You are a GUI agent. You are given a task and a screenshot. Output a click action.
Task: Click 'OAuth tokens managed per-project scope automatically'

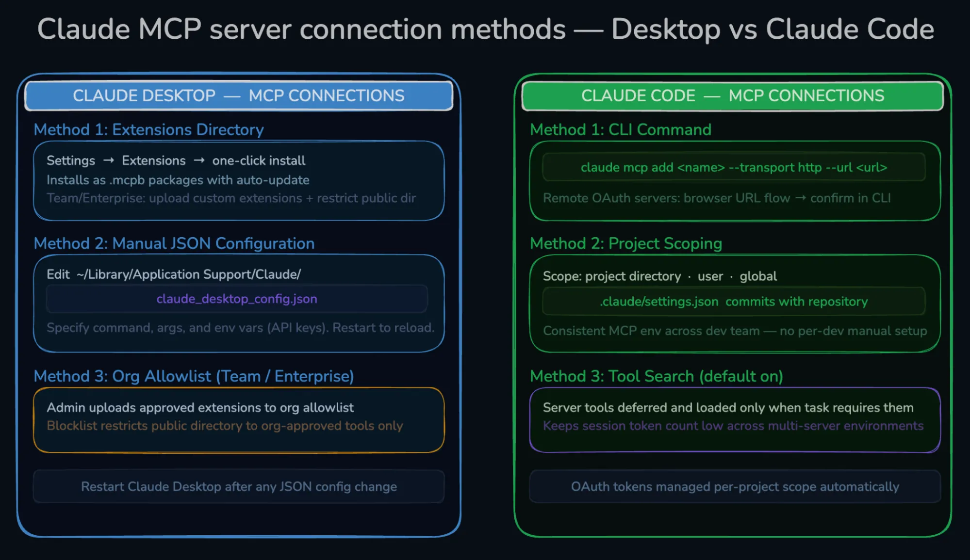tap(735, 486)
